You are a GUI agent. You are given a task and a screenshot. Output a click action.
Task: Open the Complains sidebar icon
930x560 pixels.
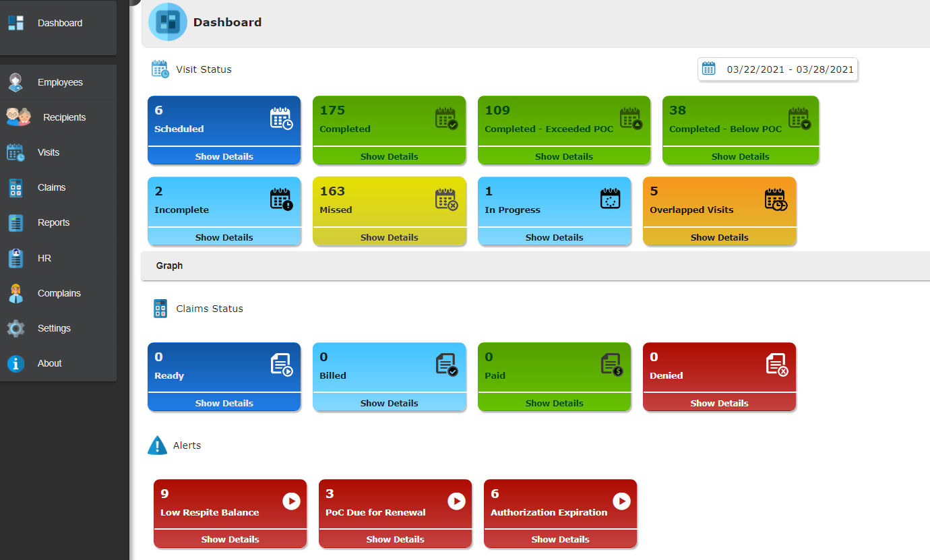(15, 292)
